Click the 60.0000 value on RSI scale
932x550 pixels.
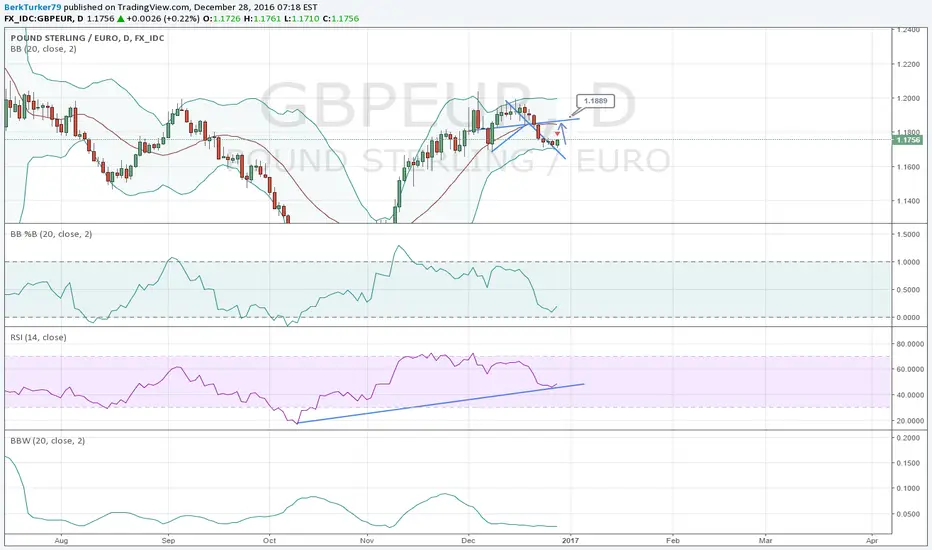point(910,369)
